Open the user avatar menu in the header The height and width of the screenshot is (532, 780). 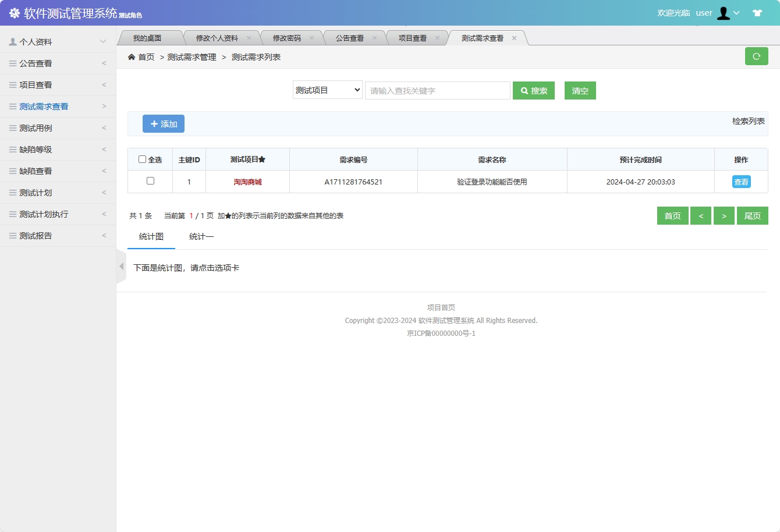click(x=724, y=12)
